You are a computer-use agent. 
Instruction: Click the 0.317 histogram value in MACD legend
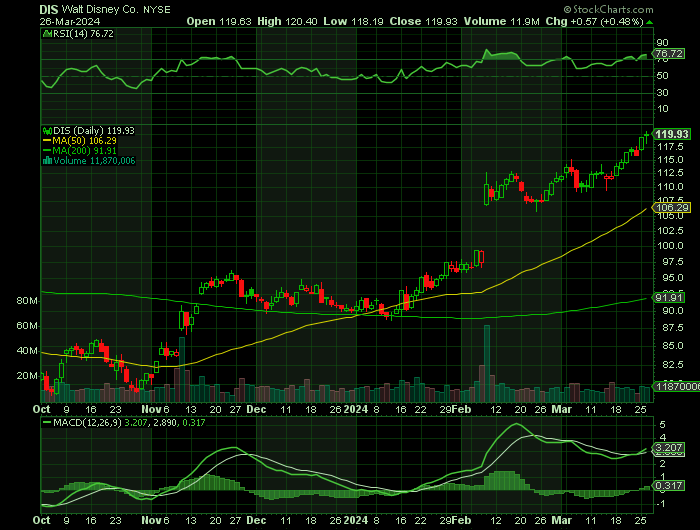(194, 422)
